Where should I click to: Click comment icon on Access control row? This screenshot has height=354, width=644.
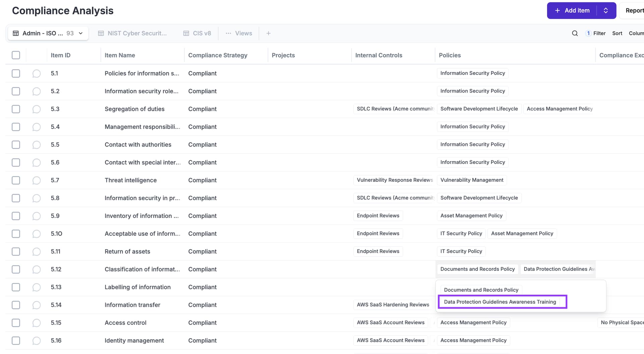pos(36,323)
